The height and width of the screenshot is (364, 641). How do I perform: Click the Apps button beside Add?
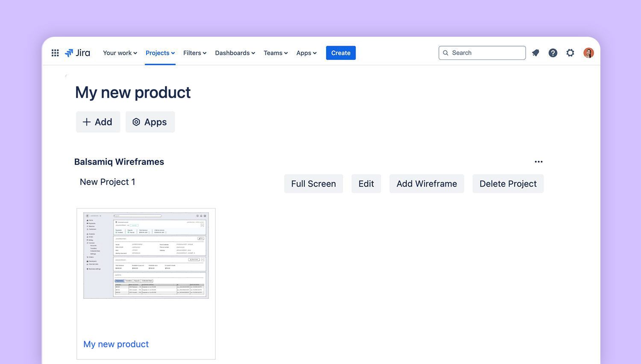click(150, 122)
